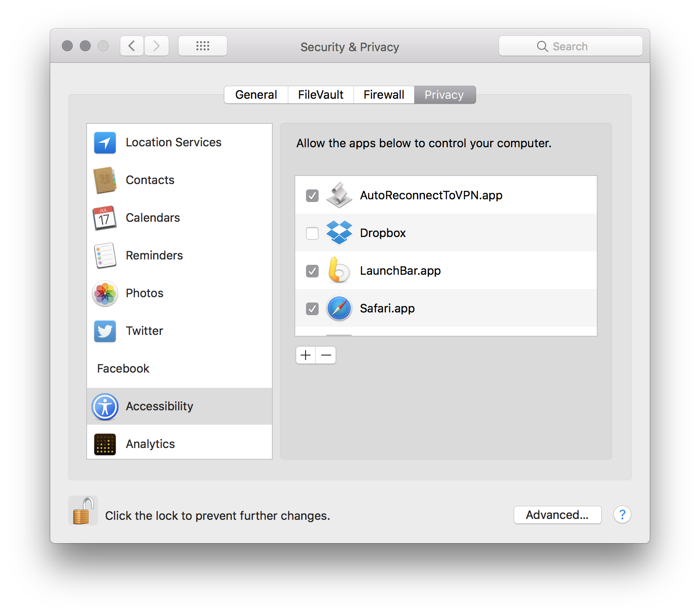Switch to the Firewall tab
The height and width of the screenshot is (615, 700).
384,95
